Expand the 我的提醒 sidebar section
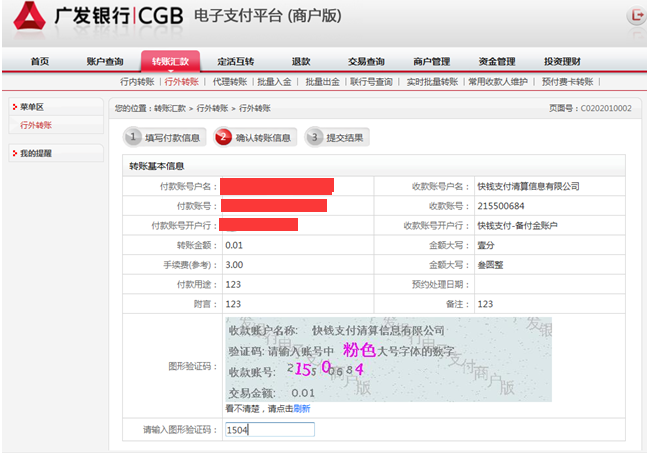This screenshot has width=647, height=453. (x=56, y=153)
